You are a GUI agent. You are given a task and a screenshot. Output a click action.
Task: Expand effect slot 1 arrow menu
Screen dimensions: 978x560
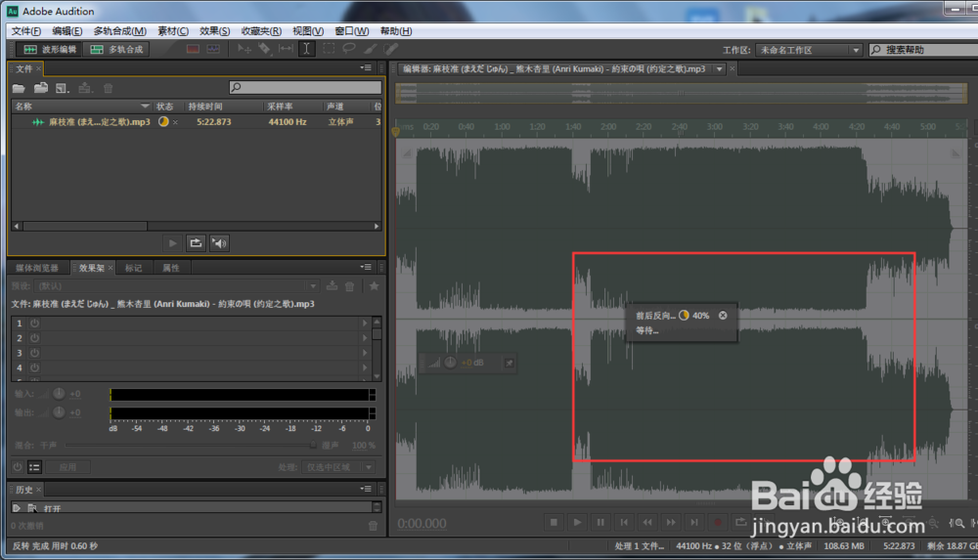coord(365,323)
